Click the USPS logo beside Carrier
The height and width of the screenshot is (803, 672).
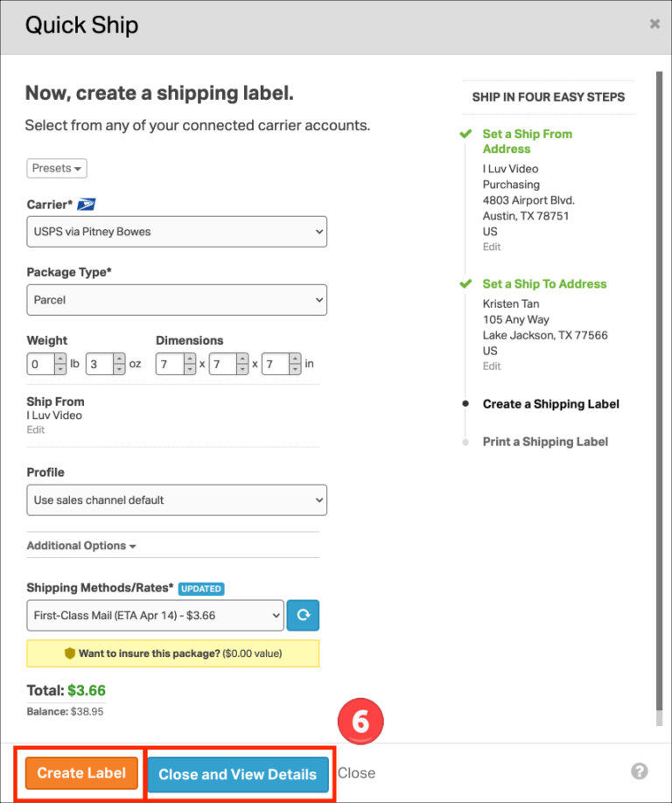coord(86,203)
